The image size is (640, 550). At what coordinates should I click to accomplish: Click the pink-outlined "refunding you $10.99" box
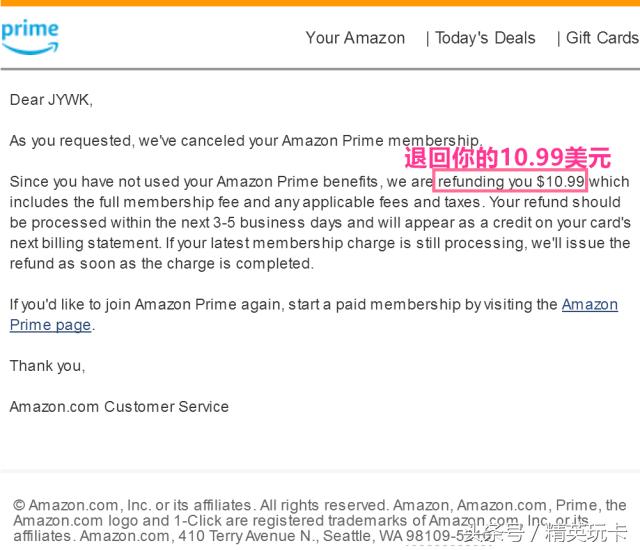point(510,182)
